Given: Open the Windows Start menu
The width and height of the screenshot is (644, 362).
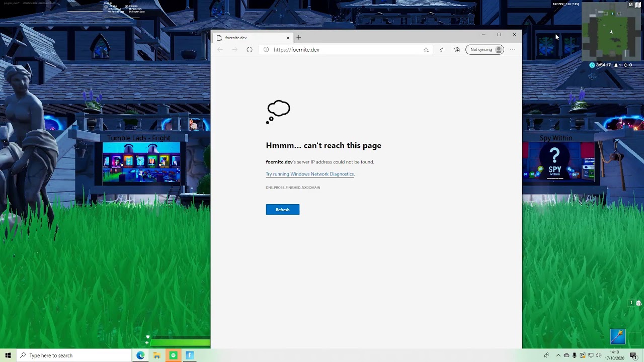Looking at the screenshot, I should point(8,355).
